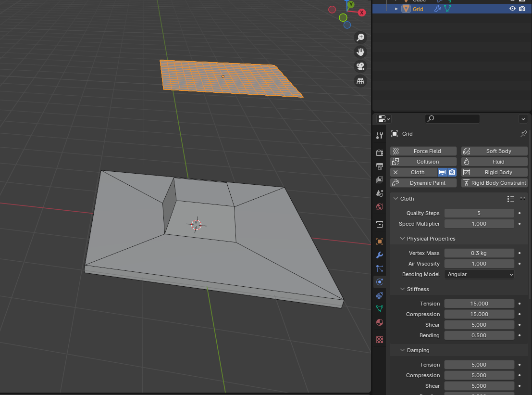
Task: Add a Rigid Body Constraint
Action: (495, 183)
